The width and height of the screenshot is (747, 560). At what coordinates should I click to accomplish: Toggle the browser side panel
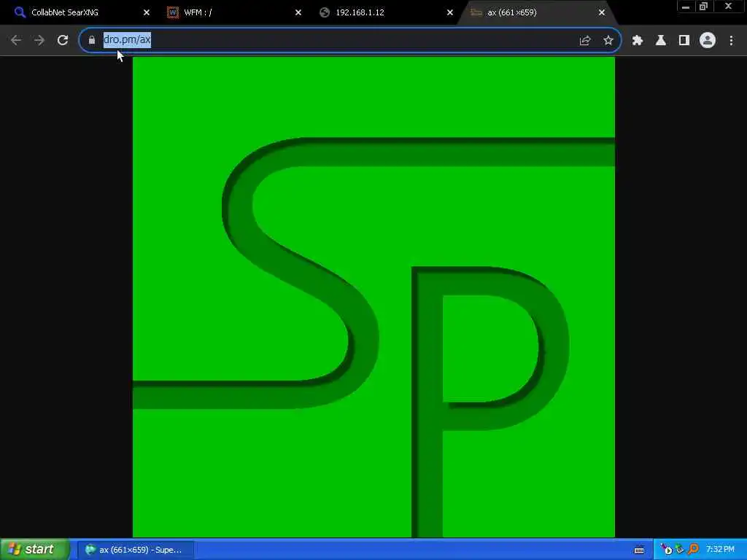684,41
